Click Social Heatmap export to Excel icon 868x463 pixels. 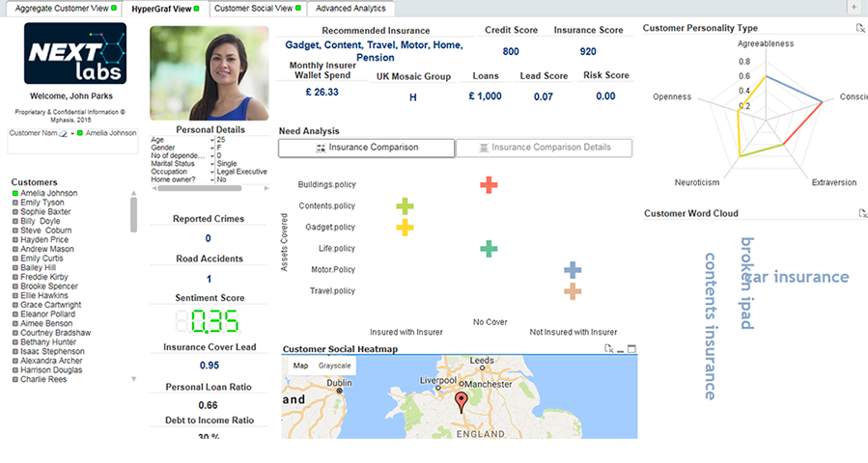click(x=608, y=348)
